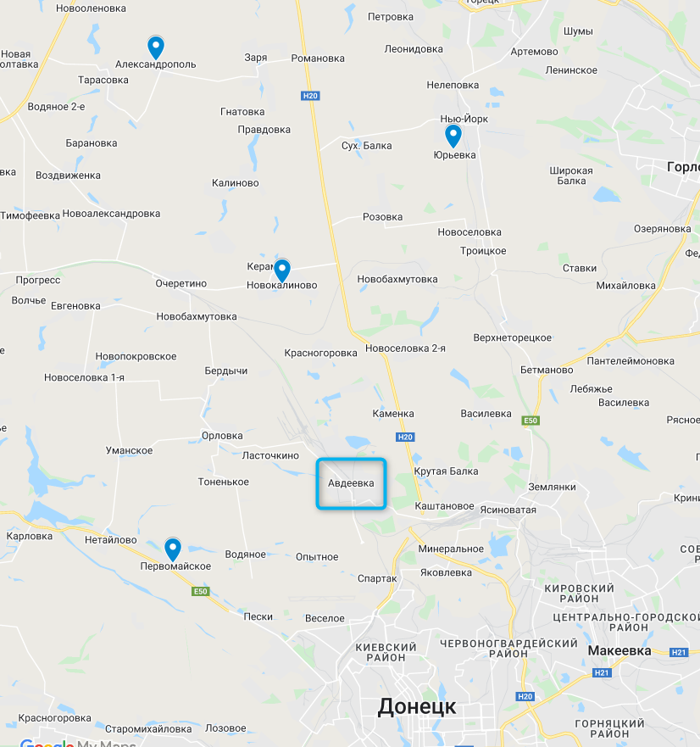Image resolution: width=700 pixels, height=747 pixels.
Task: Click the Макеевка city label
Action: (x=619, y=651)
